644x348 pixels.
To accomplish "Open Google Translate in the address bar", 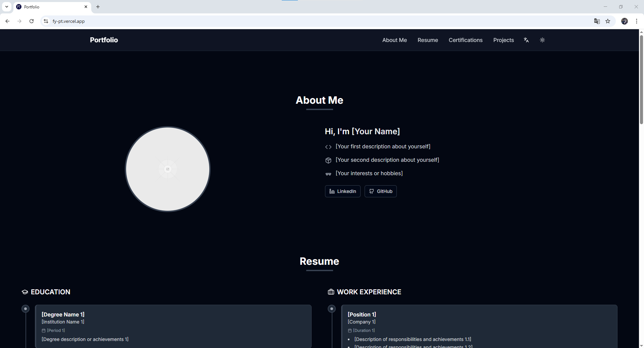I will 597,21.
